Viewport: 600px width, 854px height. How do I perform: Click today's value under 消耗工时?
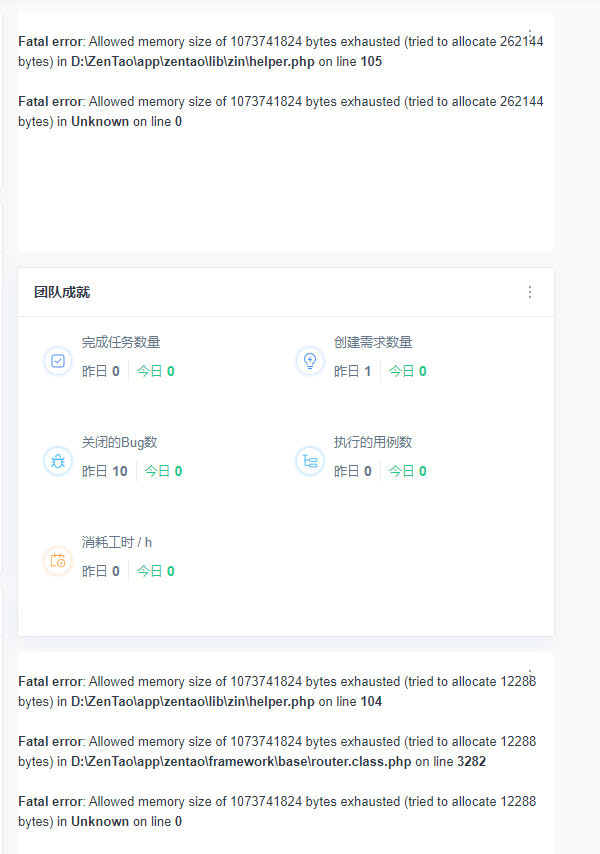pyautogui.click(x=171, y=571)
